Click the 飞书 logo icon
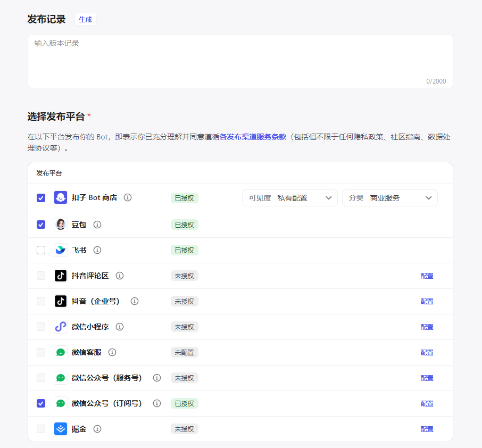This screenshot has height=448, width=482. [61, 250]
